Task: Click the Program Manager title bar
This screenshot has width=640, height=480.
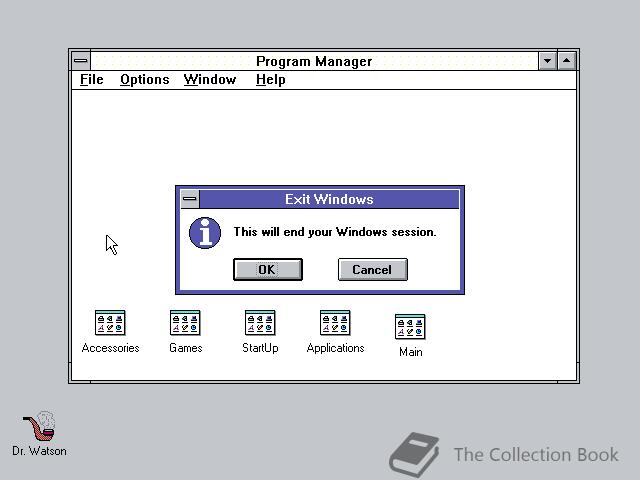Action: coord(314,61)
